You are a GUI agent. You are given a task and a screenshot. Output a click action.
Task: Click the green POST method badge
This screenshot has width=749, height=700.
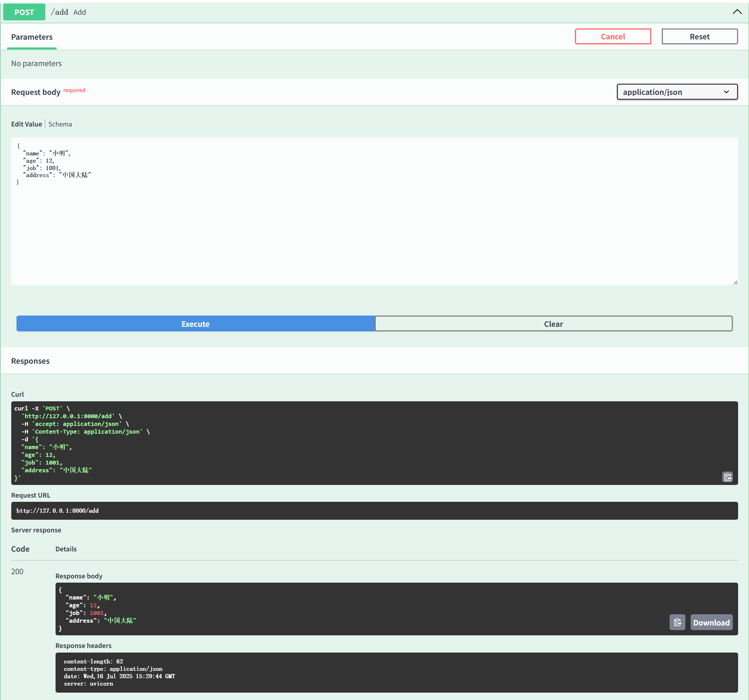coord(24,12)
